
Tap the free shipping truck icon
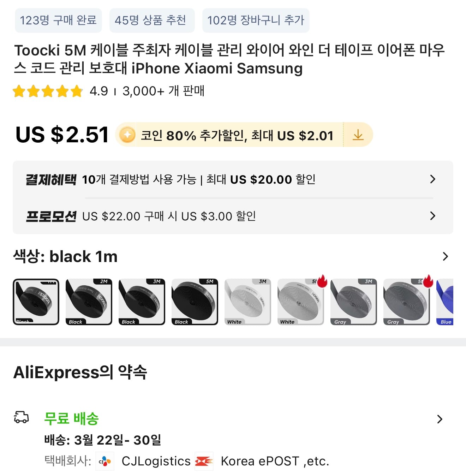pos(21,417)
